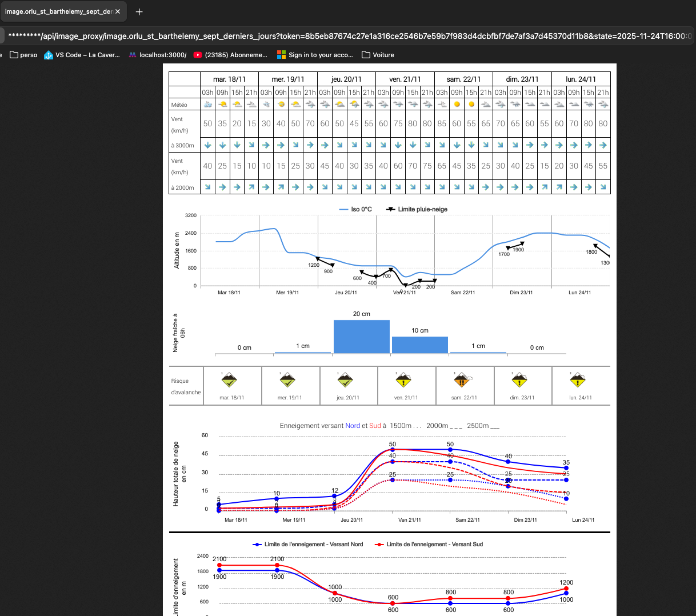Open a new browser tab
Viewport: 696px width, 616px height.
coord(139,11)
